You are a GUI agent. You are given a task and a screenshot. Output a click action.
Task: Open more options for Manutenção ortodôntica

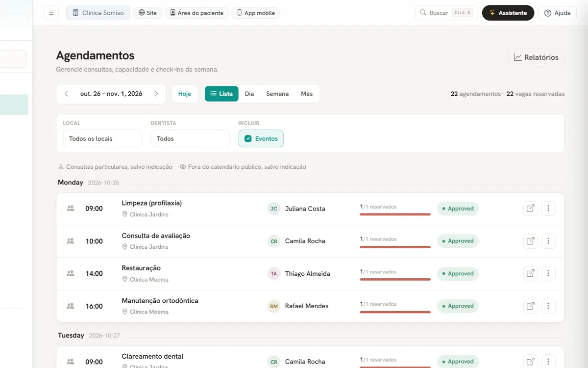(x=548, y=306)
